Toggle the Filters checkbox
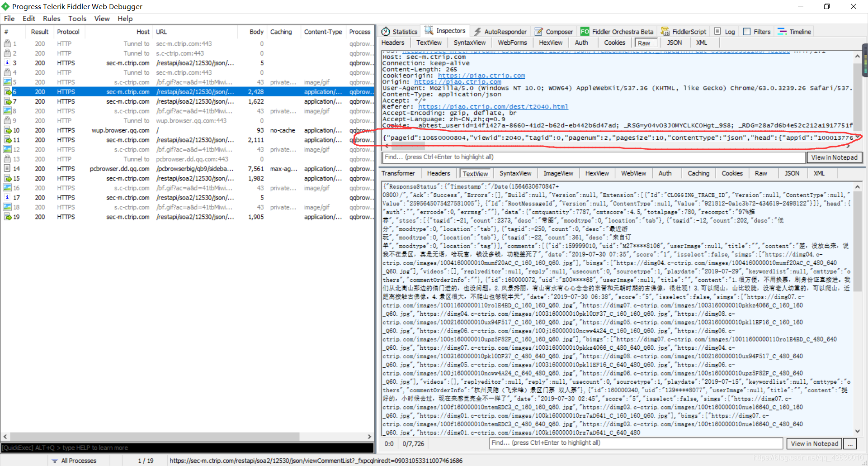 pos(747,32)
